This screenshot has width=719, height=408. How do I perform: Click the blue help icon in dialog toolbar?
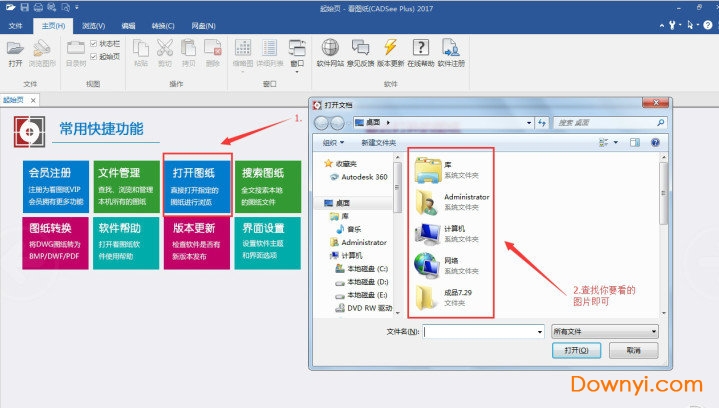coord(655,143)
